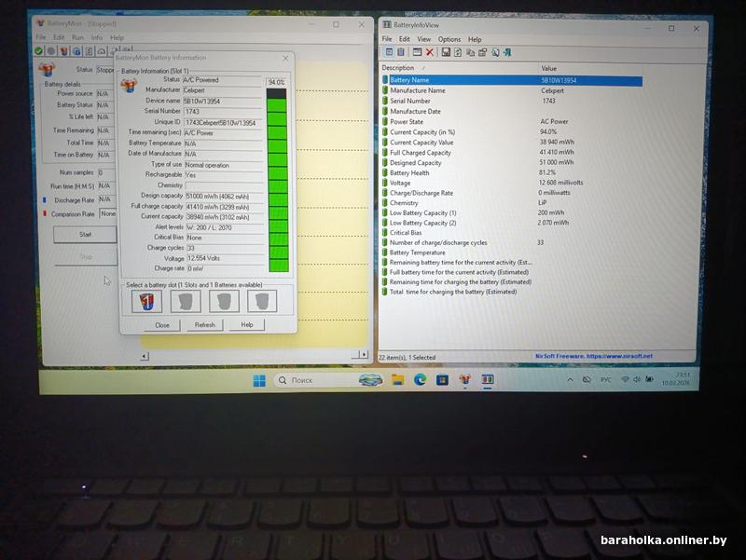Click the blue info icon in BatteryMon toolbar

(x=76, y=51)
